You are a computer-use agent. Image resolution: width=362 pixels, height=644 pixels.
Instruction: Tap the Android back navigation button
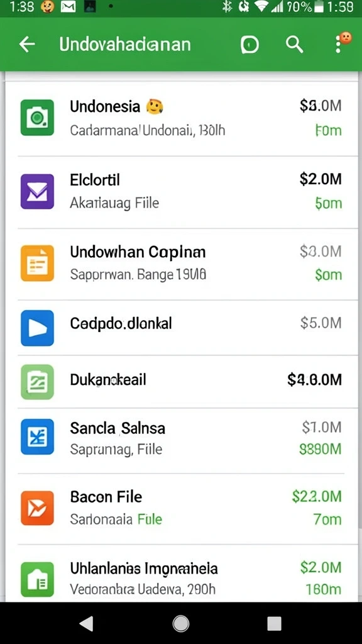tap(87, 623)
